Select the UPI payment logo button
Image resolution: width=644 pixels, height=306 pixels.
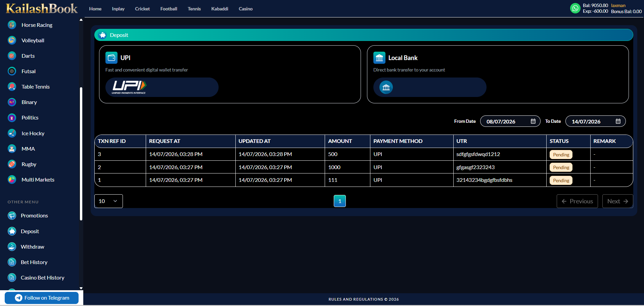click(162, 87)
